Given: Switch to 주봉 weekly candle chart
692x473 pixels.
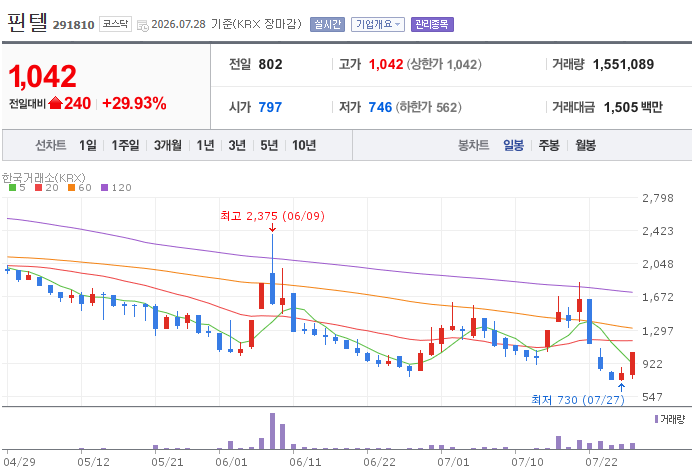Looking at the screenshot, I should coord(549,145).
